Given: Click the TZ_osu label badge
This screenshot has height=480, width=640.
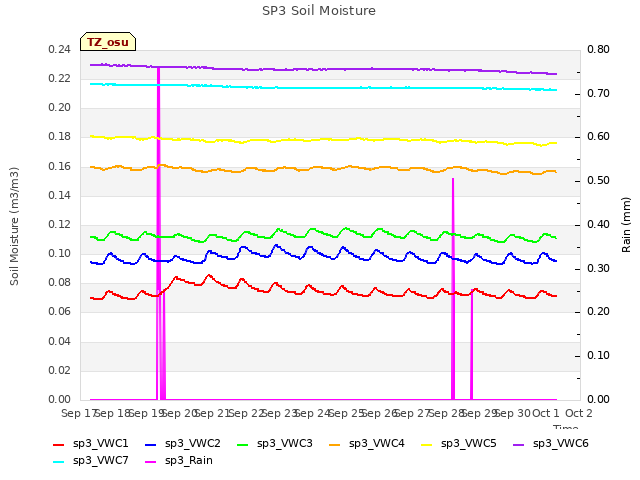Looking at the screenshot, I should point(108,42).
